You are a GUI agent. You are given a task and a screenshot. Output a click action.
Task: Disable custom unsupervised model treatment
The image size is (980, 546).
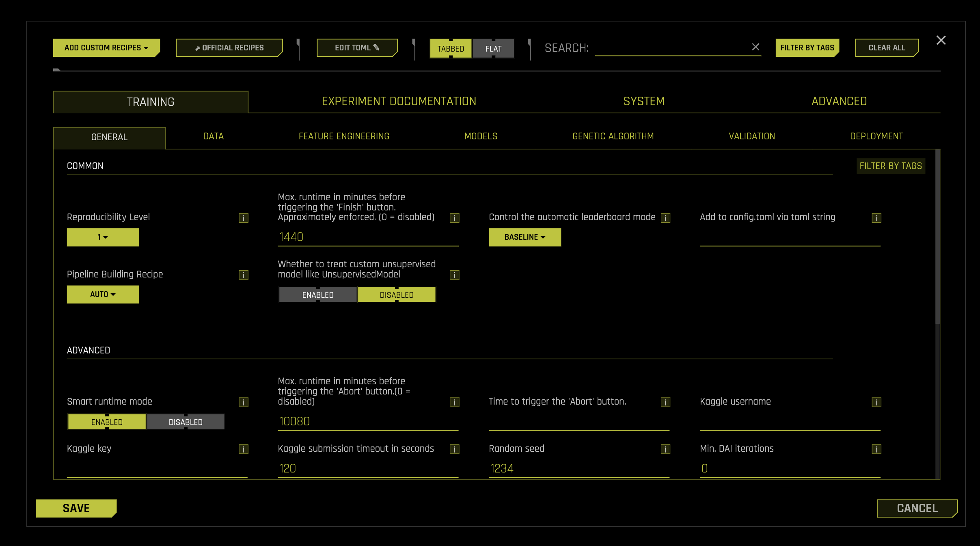pos(396,295)
